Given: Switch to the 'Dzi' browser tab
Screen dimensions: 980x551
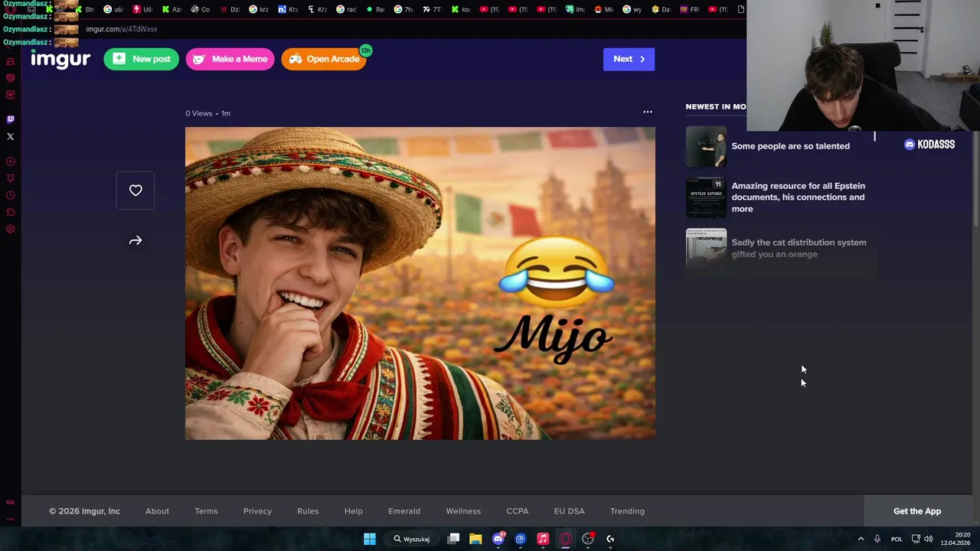Looking at the screenshot, I should [230, 9].
